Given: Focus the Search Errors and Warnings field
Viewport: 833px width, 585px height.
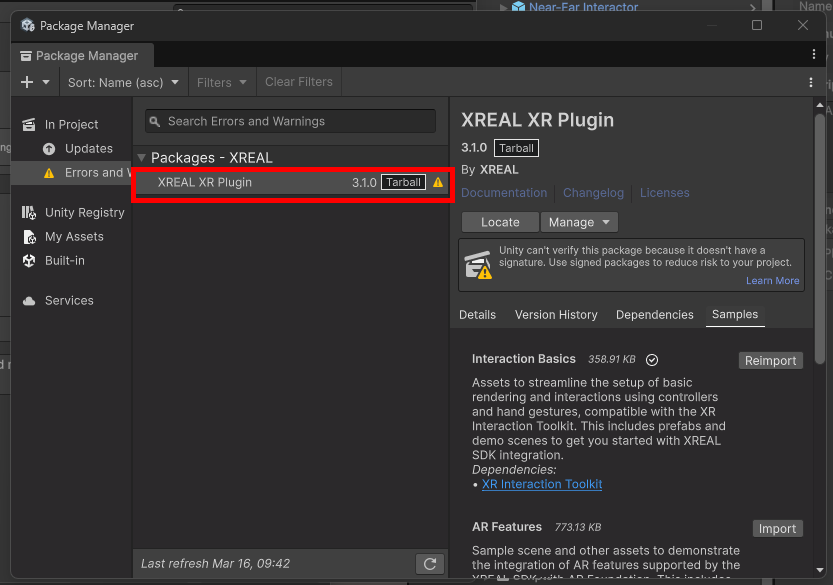Looking at the screenshot, I should [290, 121].
